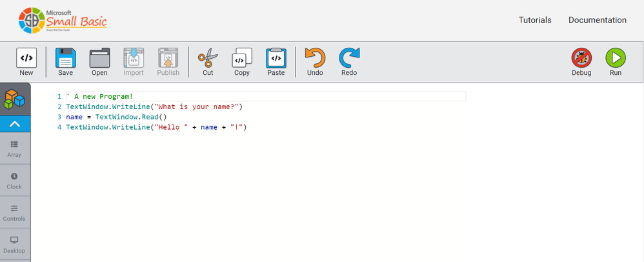Screen dimensions: 644x262
Task: Open the Documentation link
Action: 598,20
